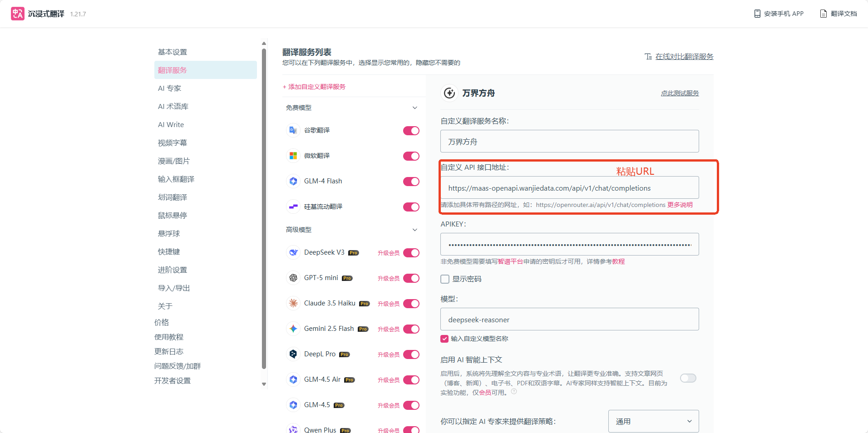Collapse the 高级模型 section
Screen dimensions: 868x433
click(414, 230)
